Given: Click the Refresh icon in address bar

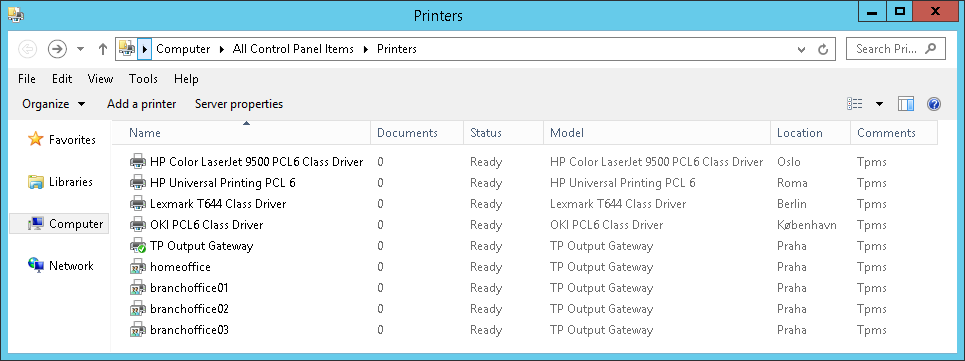Looking at the screenshot, I should (823, 49).
